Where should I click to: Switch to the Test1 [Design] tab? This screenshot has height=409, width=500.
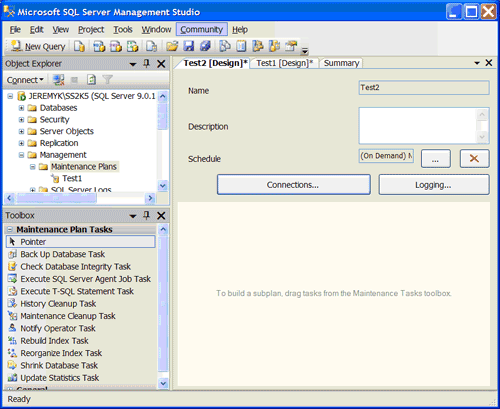pos(285,63)
